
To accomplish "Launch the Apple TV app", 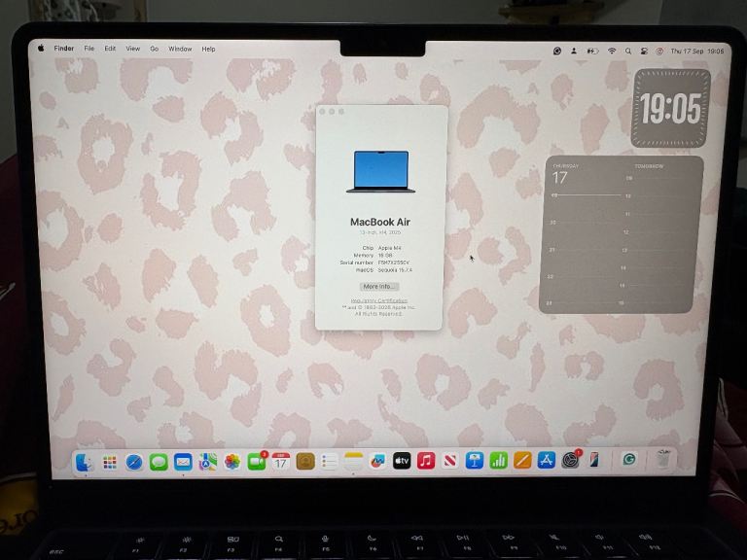I will click(x=402, y=461).
